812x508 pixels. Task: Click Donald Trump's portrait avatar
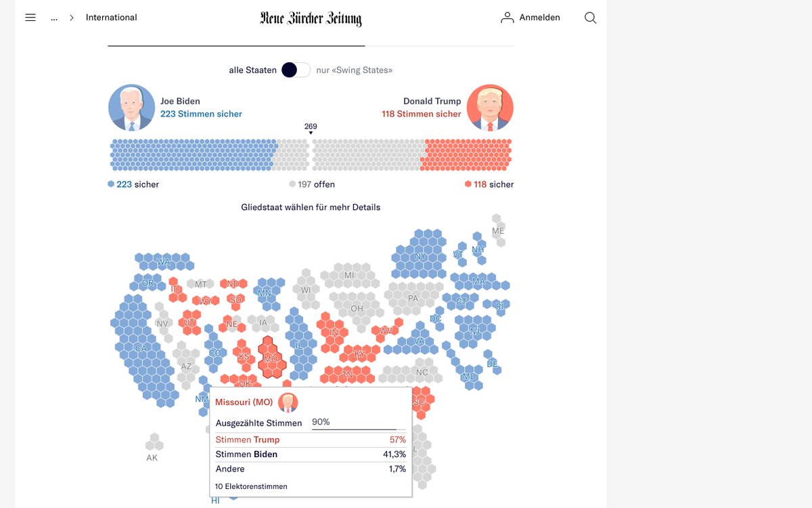point(490,108)
